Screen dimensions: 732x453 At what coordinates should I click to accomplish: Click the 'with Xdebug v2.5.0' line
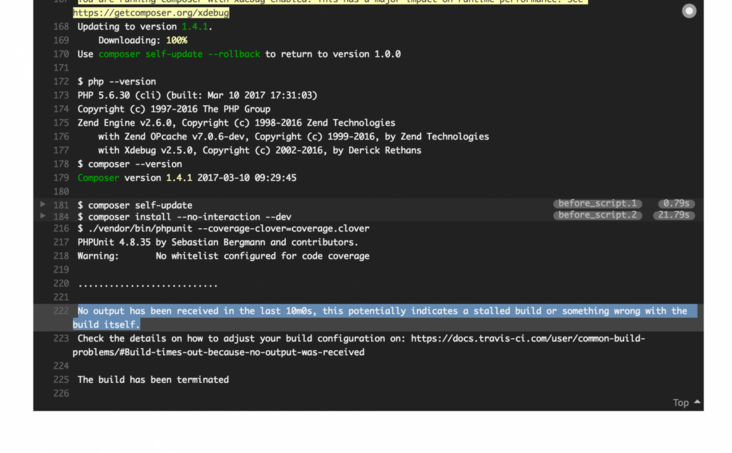(260, 150)
